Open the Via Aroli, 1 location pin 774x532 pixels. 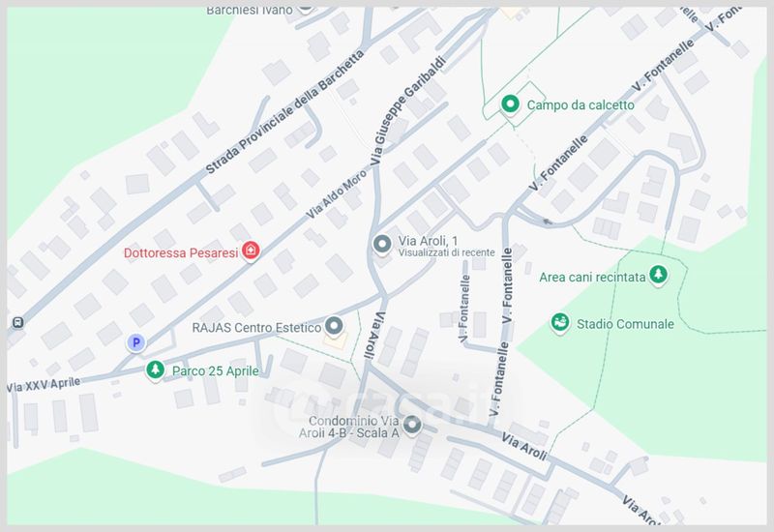pyautogui.click(x=381, y=245)
